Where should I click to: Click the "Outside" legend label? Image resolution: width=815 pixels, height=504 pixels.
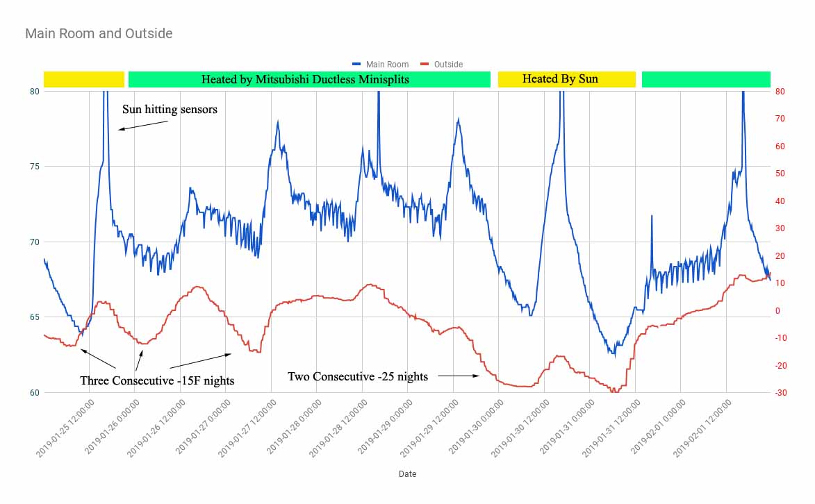(x=449, y=65)
